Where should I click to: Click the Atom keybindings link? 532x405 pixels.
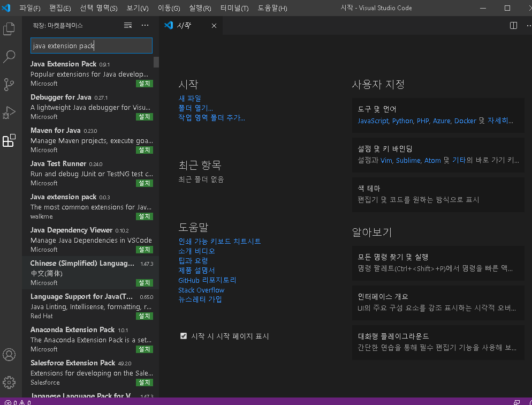pyautogui.click(x=432, y=161)
